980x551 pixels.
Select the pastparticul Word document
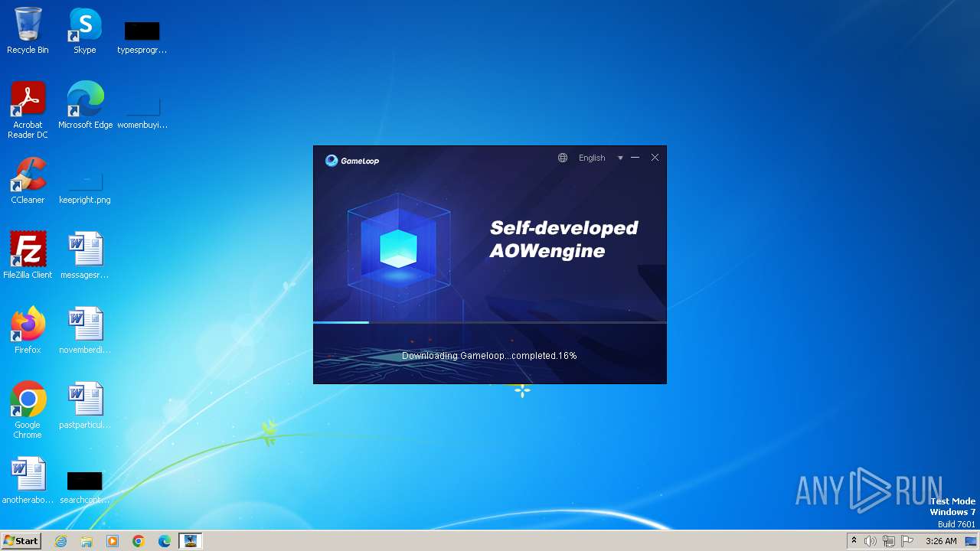pos(85,405)
